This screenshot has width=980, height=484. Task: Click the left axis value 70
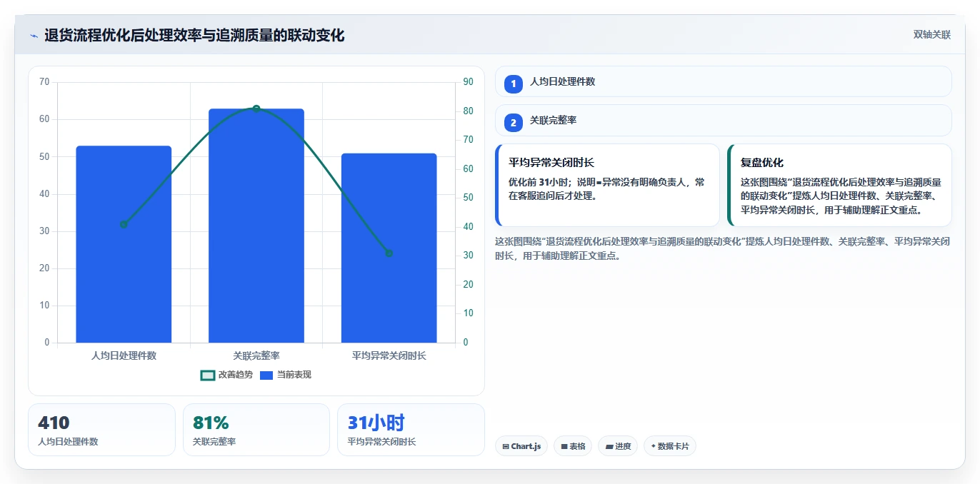44,82
